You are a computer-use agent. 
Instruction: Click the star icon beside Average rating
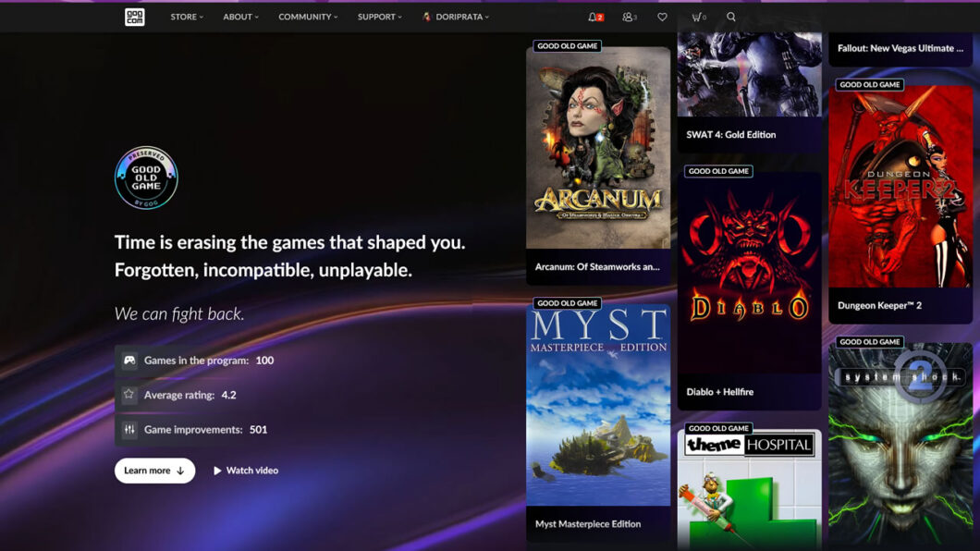[x=129, y=394]
